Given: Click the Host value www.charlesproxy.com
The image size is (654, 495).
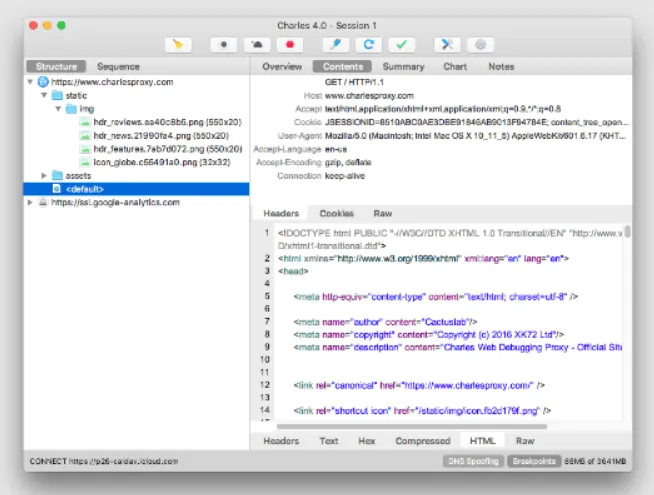Looking at the screenshot, I should 369,96.
